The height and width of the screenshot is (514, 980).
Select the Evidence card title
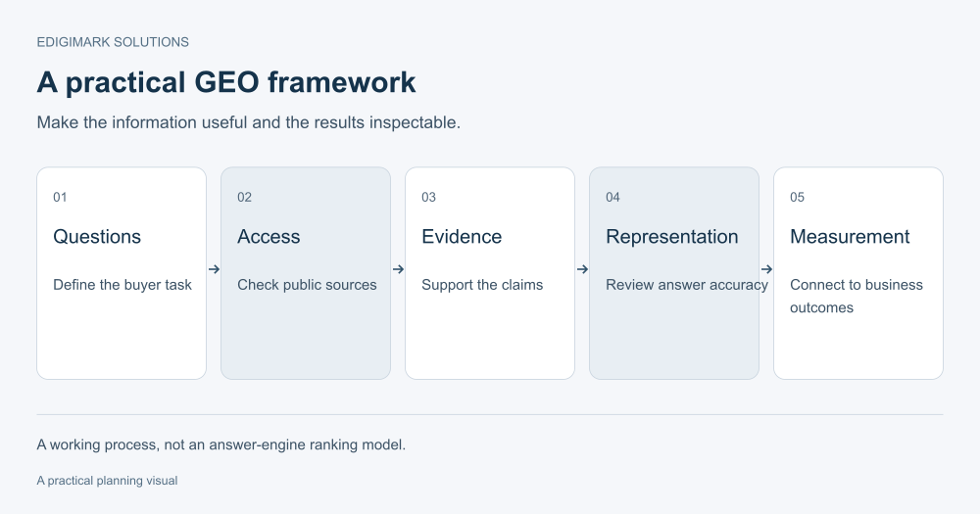pos(462,237)
